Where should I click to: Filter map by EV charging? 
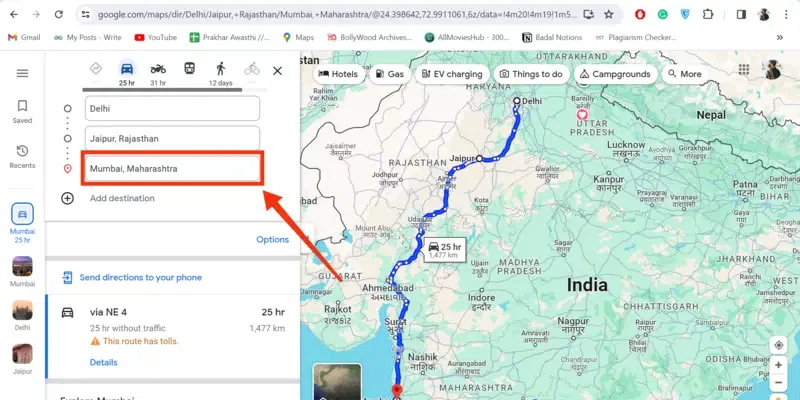[x=452, y=74]
